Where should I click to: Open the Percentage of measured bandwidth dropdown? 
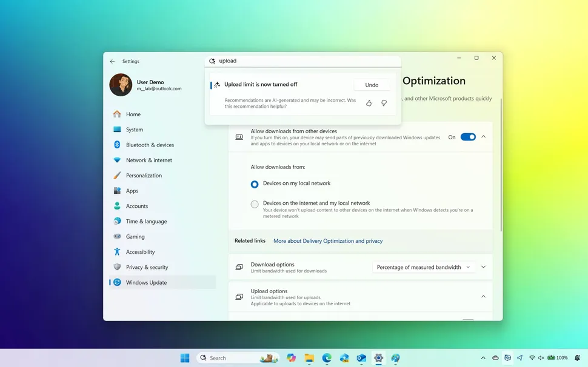pos(423,266)
